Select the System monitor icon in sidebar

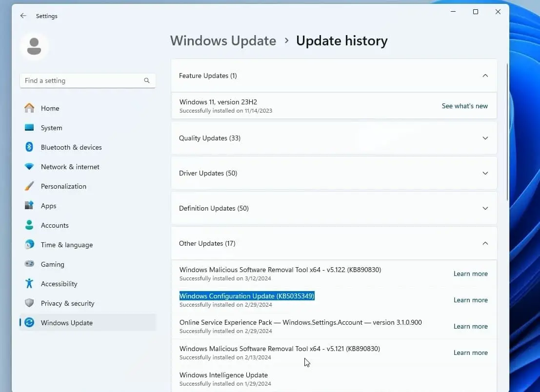(29, 128)
